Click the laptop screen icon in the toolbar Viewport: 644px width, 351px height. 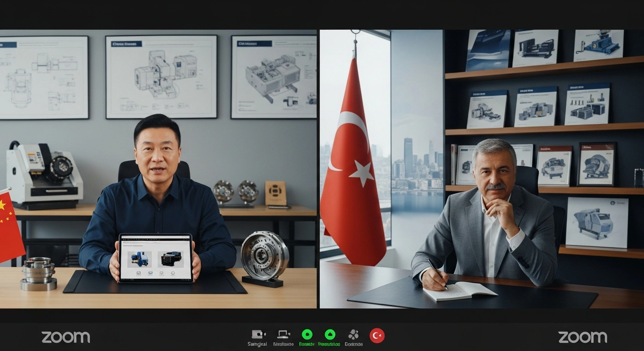pos(284,335)
